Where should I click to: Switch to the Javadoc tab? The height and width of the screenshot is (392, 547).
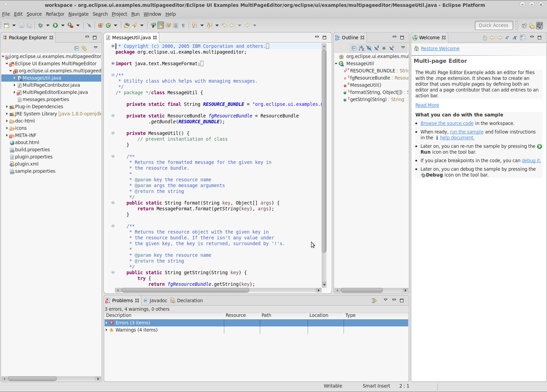[x=155, y=300]
